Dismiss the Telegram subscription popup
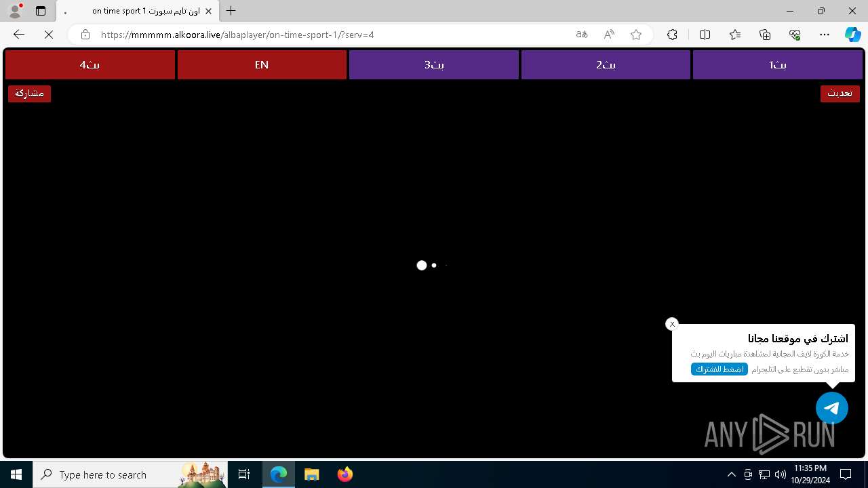The height and width of the screenshot is (488, 868). click(672, 324)
